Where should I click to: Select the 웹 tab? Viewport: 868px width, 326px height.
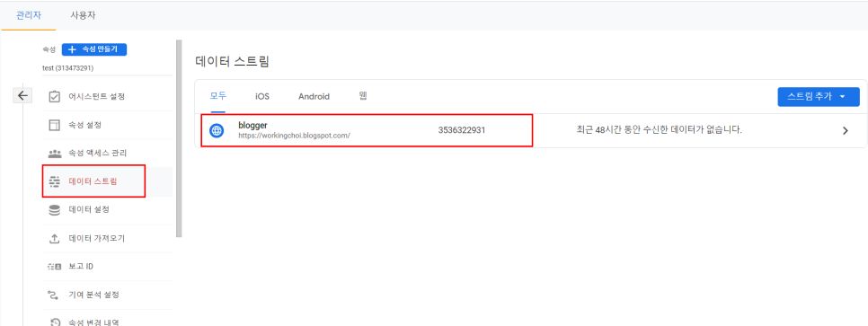363,96
